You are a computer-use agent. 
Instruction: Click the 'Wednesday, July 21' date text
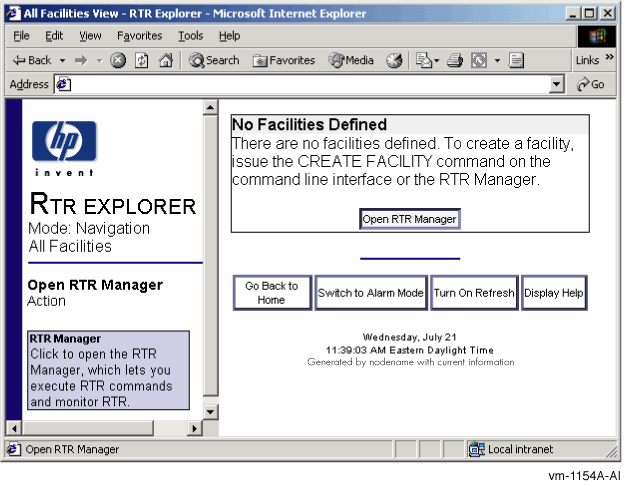tap(410, 337)
